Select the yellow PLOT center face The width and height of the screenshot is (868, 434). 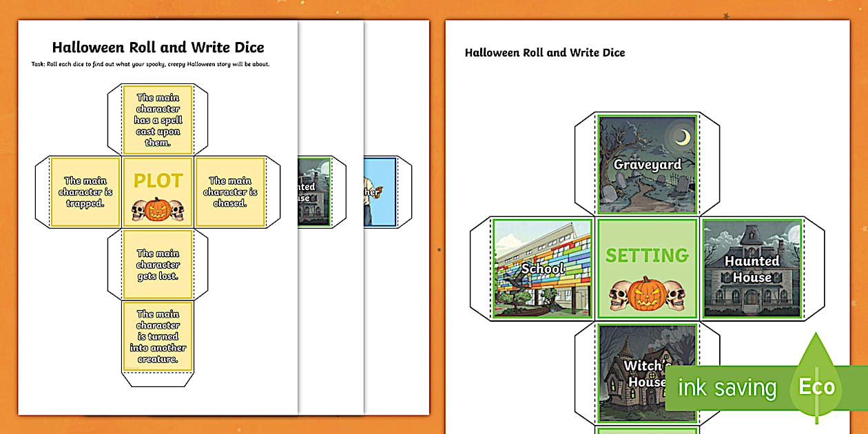coord(158,192)
